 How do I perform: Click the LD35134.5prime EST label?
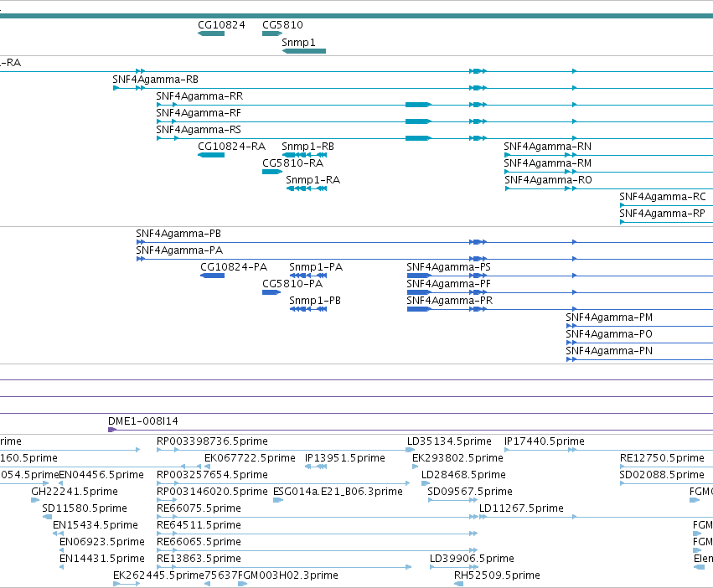click(x=449, y=441)
